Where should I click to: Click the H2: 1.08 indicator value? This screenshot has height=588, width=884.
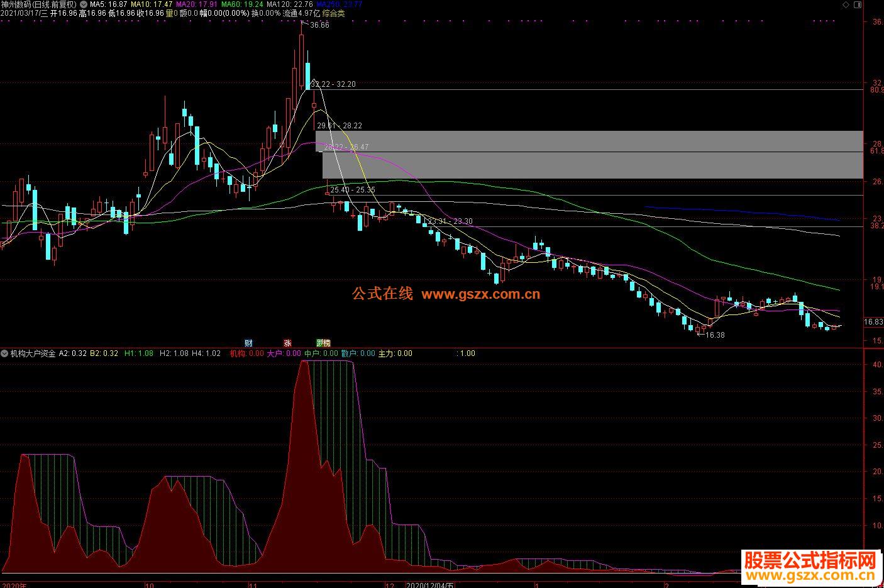click(x=174, y=353)
